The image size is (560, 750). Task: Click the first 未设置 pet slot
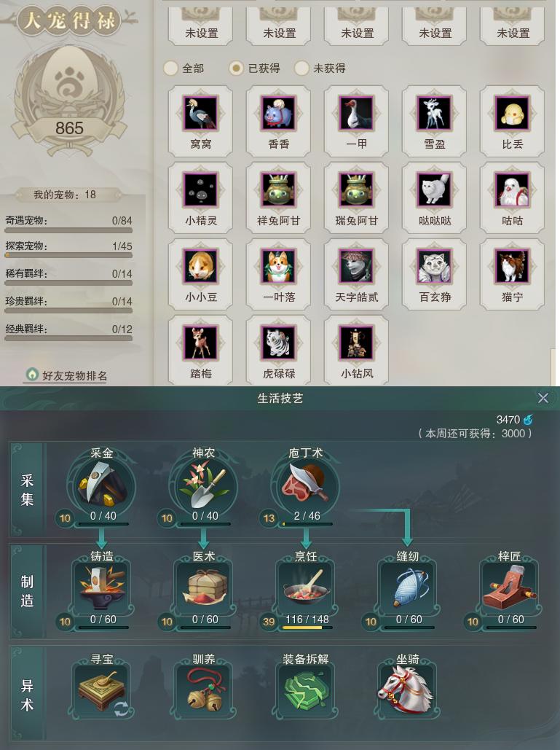point(201,26)
